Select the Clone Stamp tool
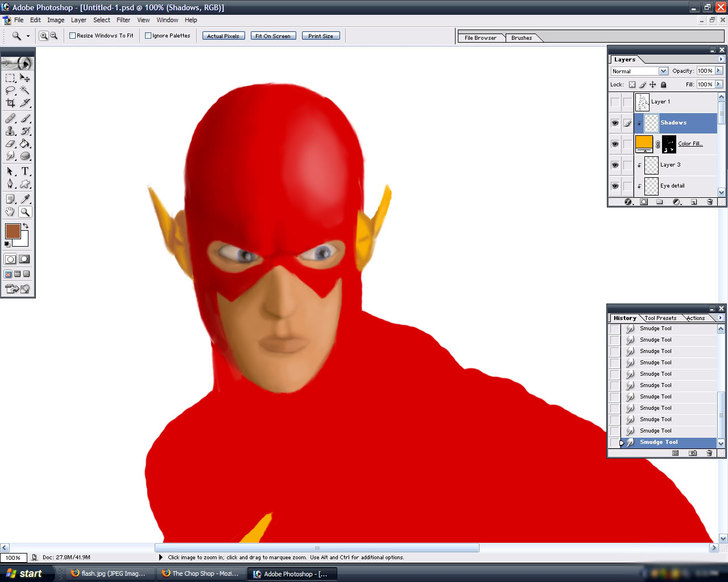The image size is (728, 582). pos(10,131)
